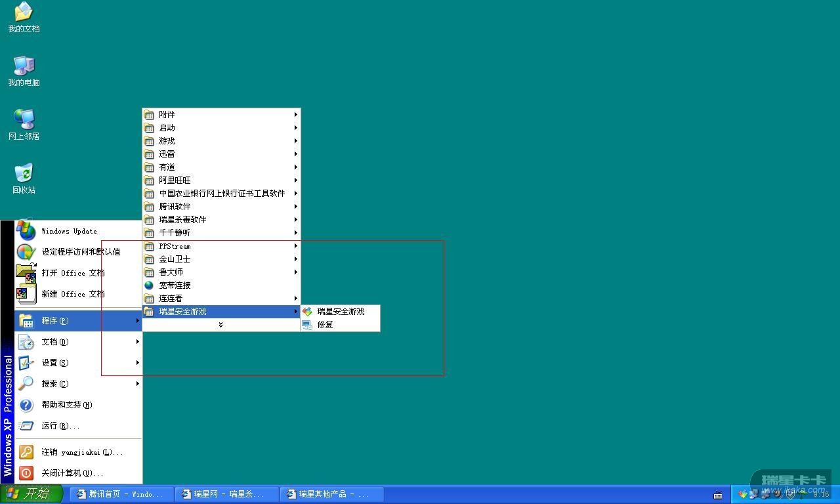
Task: Click the keyboard input icon on the taskbar
Action: (x=718, y=495)
